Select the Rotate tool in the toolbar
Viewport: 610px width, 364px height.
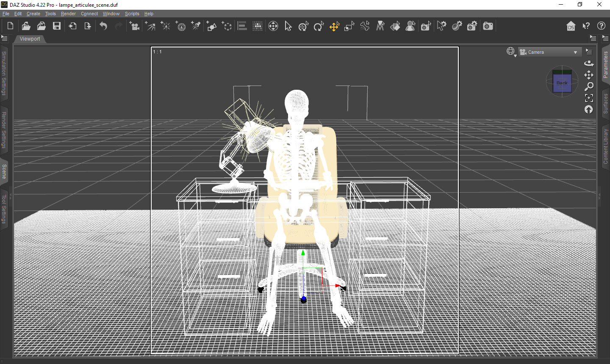319,26
